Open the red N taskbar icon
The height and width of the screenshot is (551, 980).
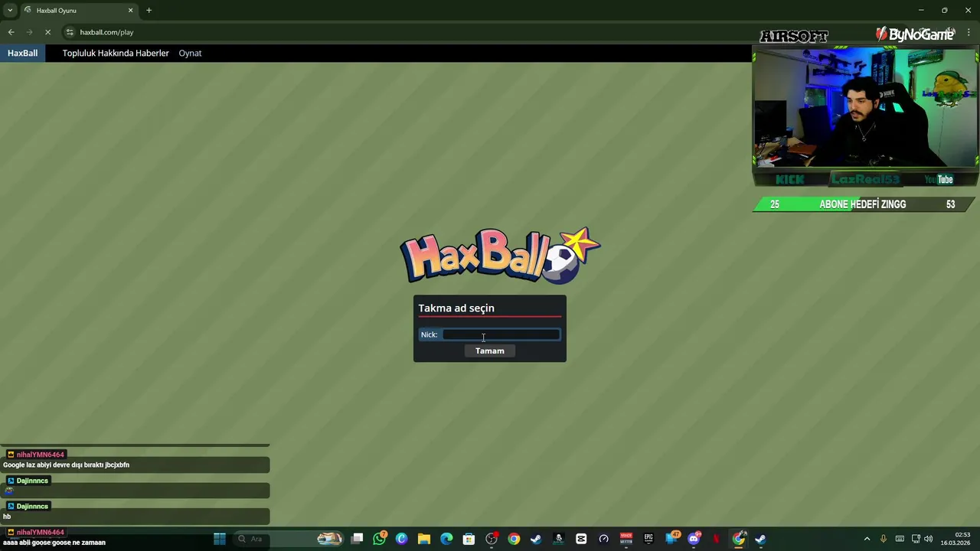[x=716, y=539]
